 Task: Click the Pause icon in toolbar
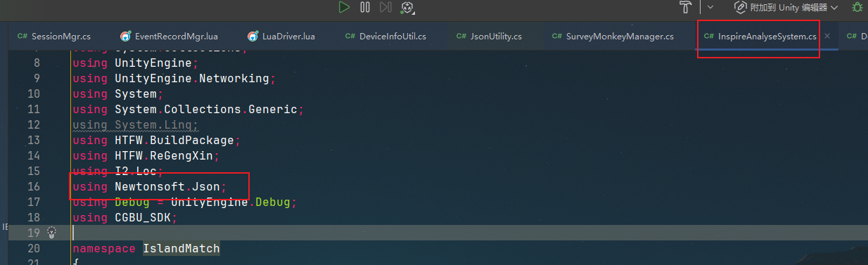pyautogui.click(x=364, y=7)
